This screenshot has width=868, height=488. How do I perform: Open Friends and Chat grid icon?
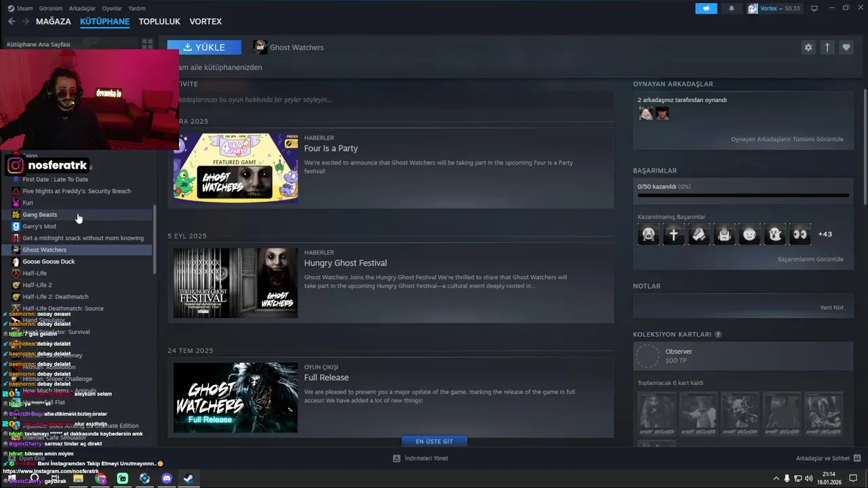tap(857, 458)
